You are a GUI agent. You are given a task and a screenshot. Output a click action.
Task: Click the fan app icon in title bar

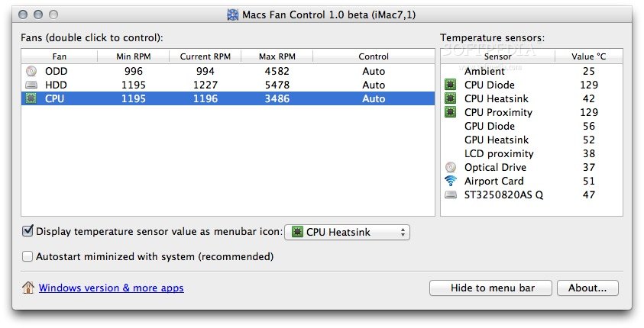tap(232, 15)
